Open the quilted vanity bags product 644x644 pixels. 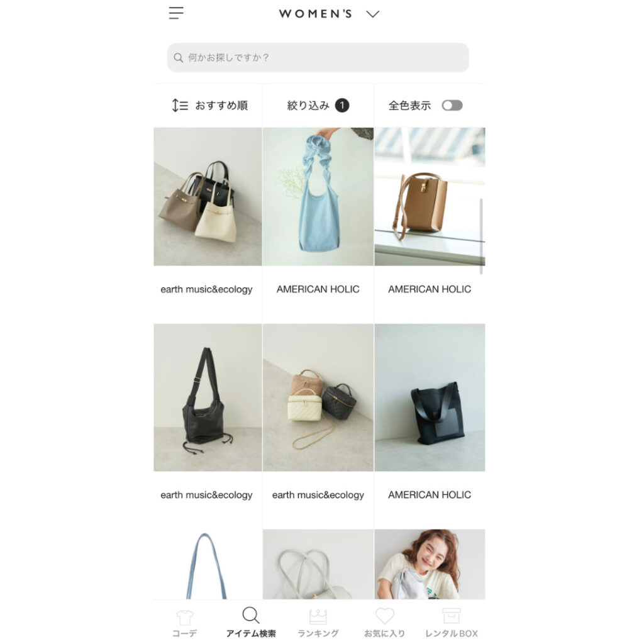318,397
